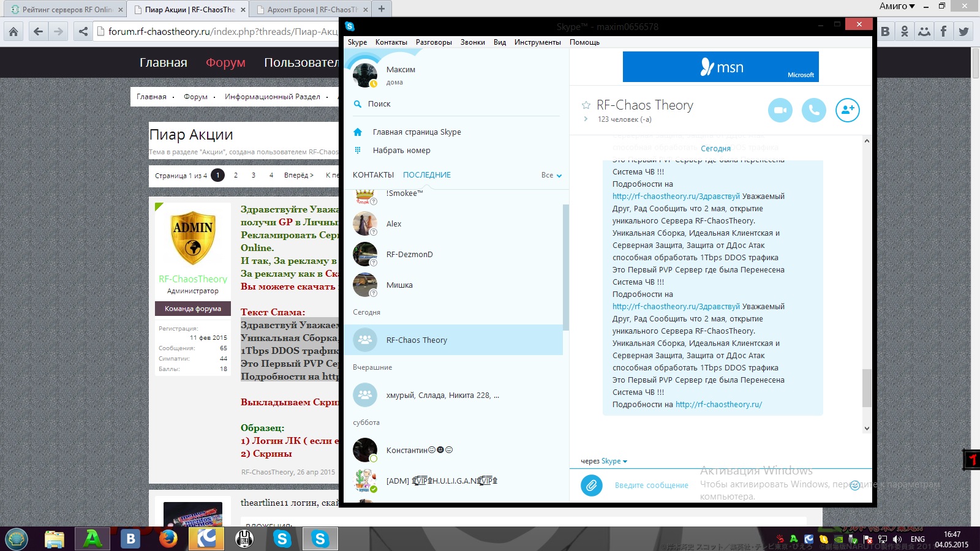Click the Skype chat vertical scrollbar thumb
Image resolution: width=980 pixels, height=551 pixels.
[867, 388]
